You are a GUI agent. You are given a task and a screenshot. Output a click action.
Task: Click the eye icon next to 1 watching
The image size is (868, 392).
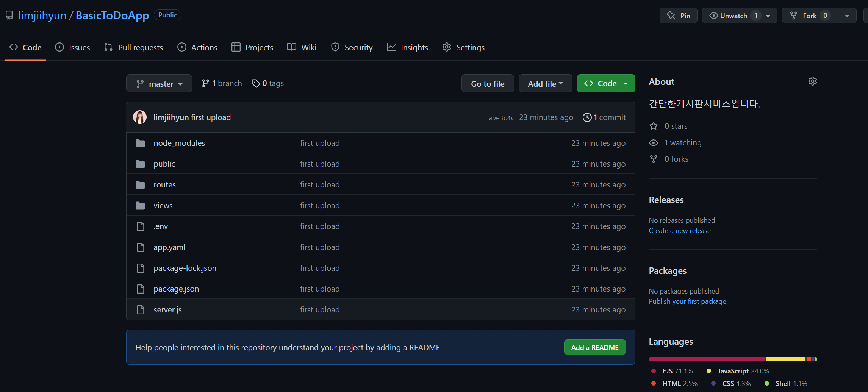coord(654,143)
